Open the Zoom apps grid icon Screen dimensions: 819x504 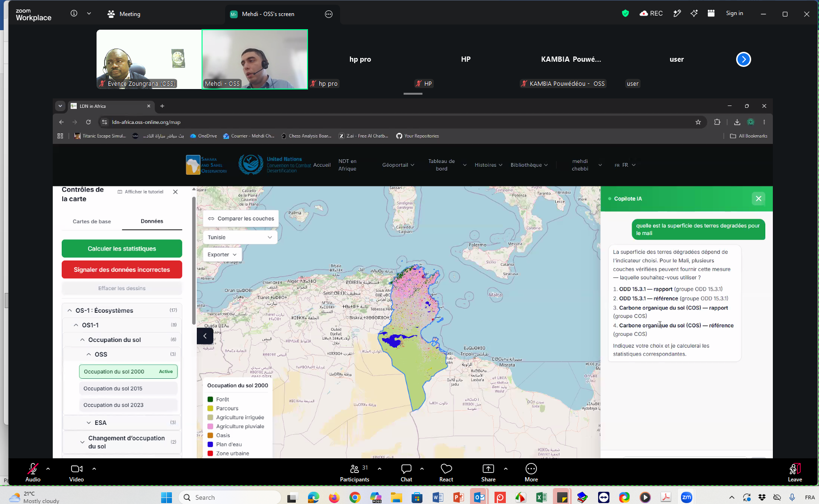(711, 14)
